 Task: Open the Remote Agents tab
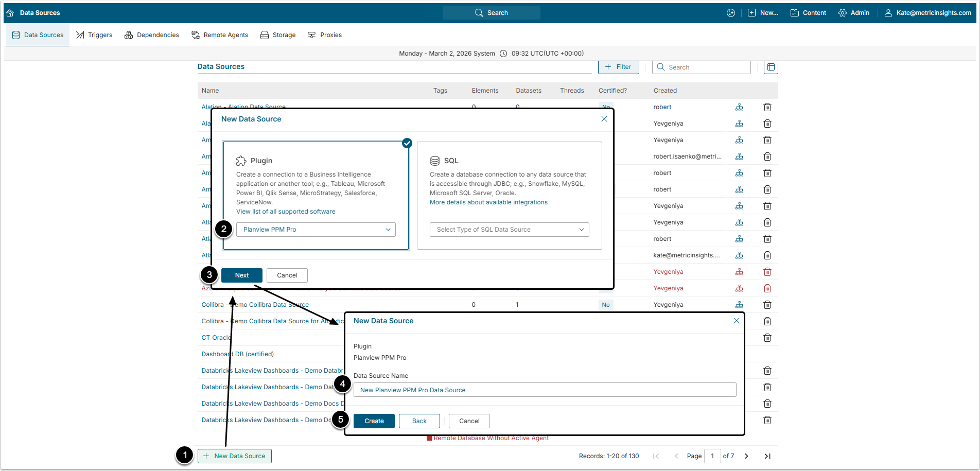point(220,35)
